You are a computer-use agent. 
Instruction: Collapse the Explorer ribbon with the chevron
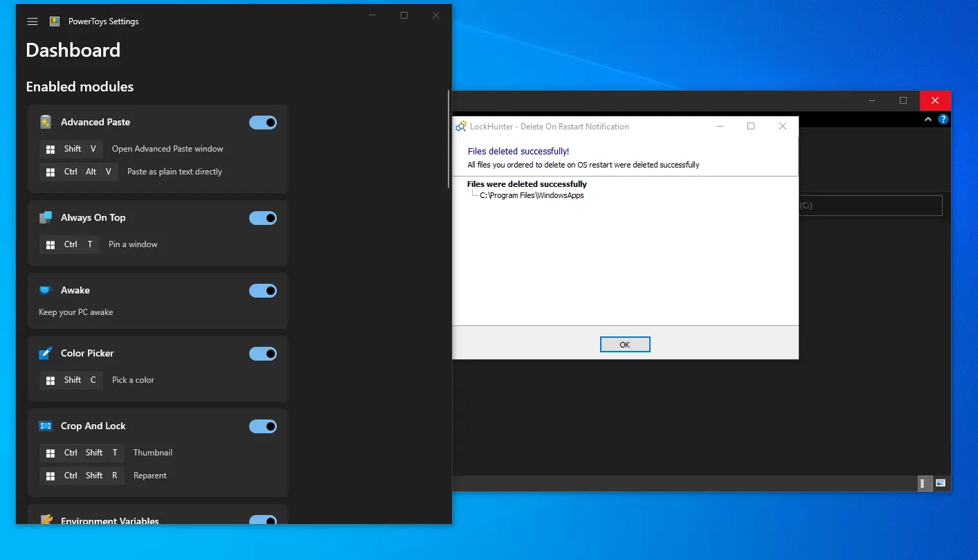point(928,119)
